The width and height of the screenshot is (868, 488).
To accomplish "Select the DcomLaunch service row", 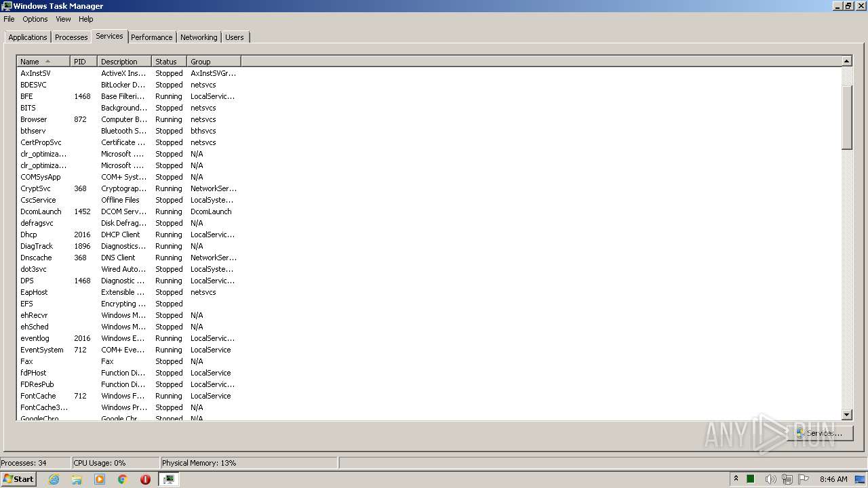I will pyautogui.click(x=129, y=211).
